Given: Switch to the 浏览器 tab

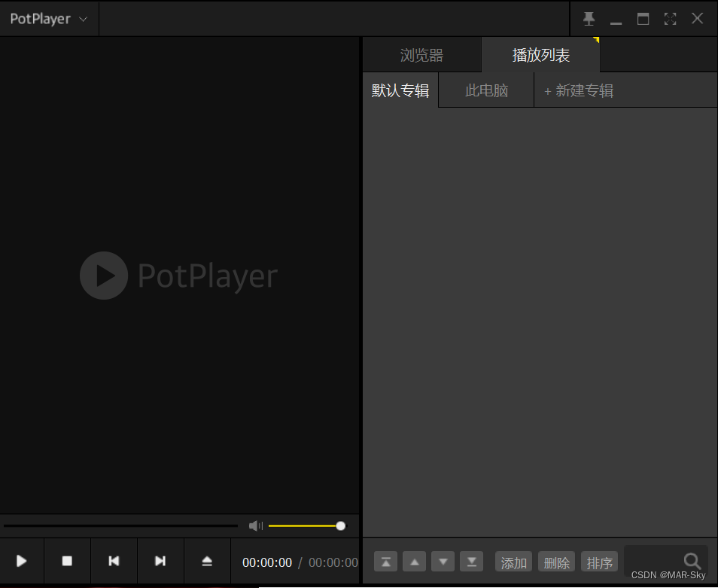Looking at the screenshot, I should point(421,55).
